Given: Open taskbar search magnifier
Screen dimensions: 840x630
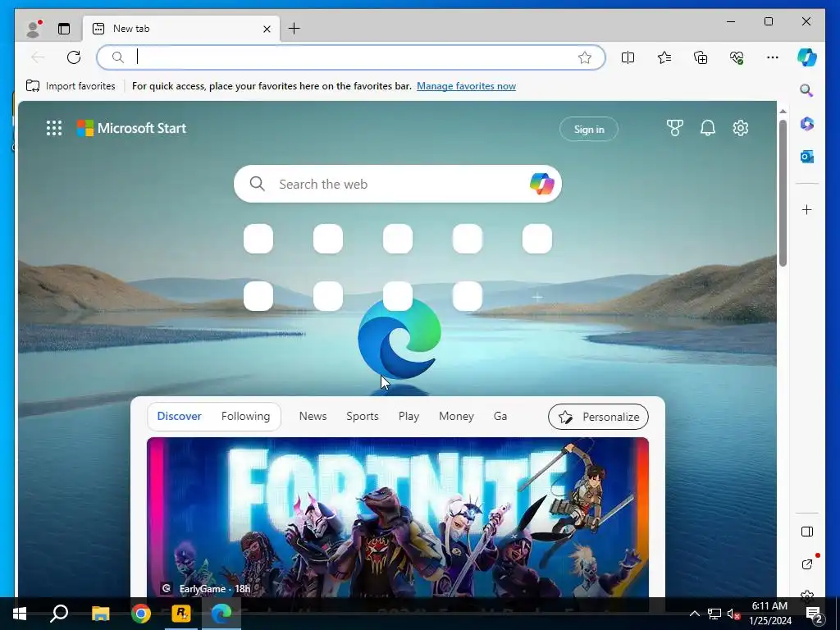Looking at the screenshot, I should [59, 614].
